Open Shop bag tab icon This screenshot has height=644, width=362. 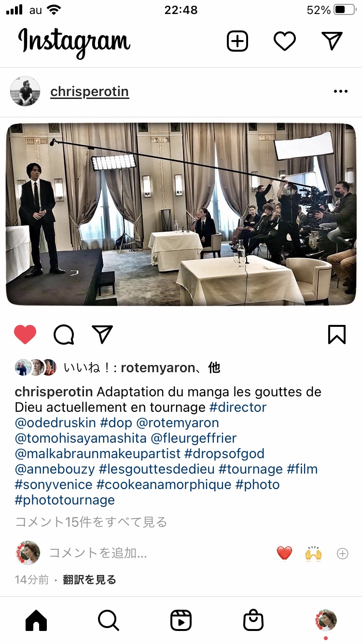(x=253, y=620)
